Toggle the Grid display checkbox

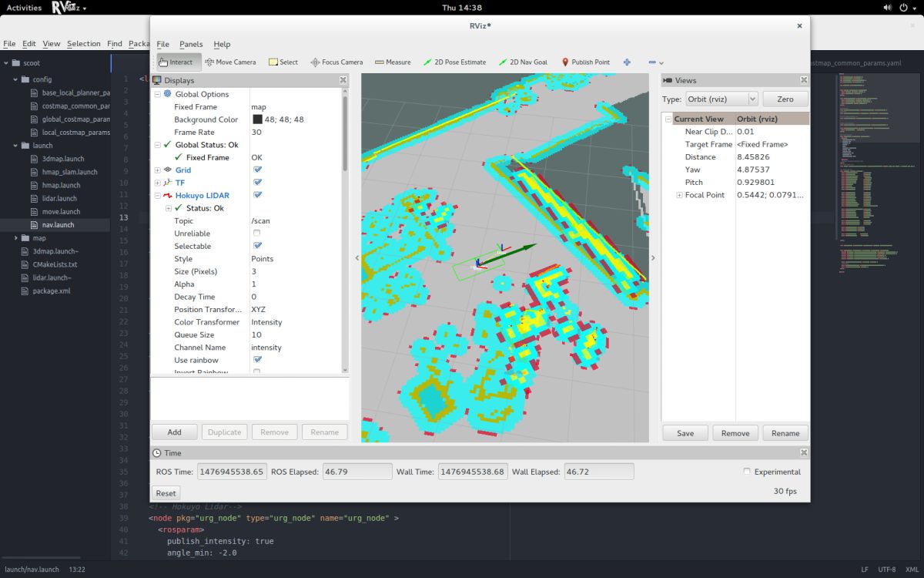[257, 170]
